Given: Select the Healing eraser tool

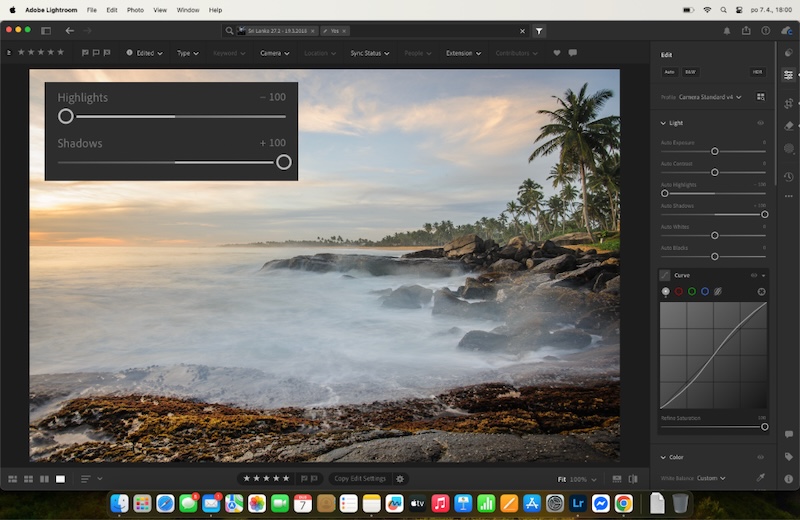Looking at the screenshot, I should 788,126.
